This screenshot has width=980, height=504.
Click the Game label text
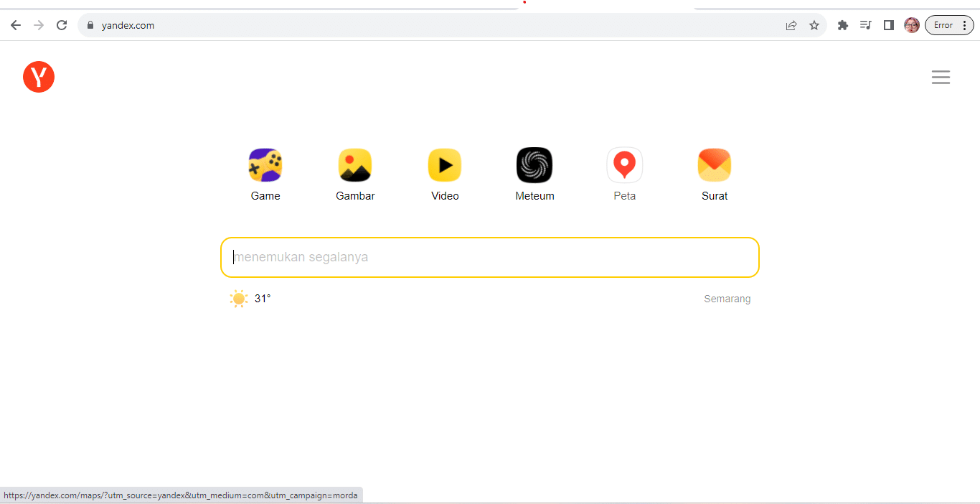click(265, 196)
